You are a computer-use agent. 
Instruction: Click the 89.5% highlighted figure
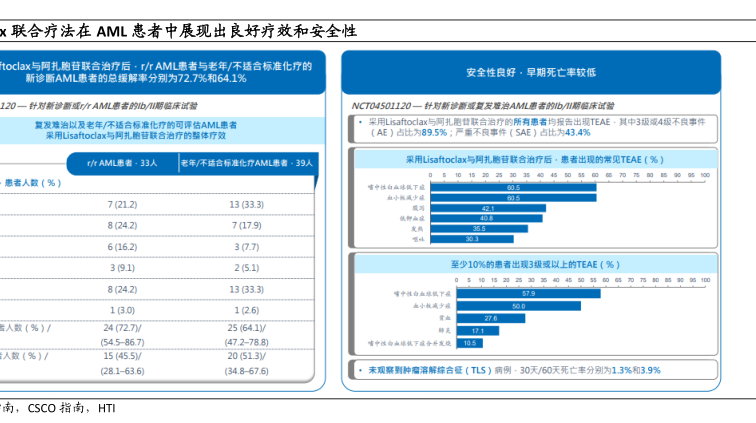pyautogui.click(x=433, y=132)
